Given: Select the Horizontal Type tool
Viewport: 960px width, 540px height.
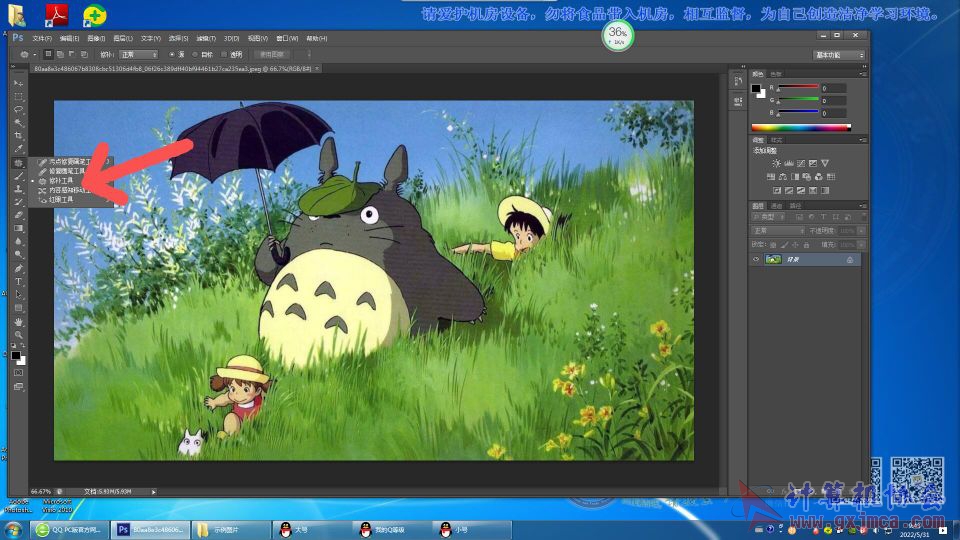Looking at the screenshot, I should (x=18, y=282).
